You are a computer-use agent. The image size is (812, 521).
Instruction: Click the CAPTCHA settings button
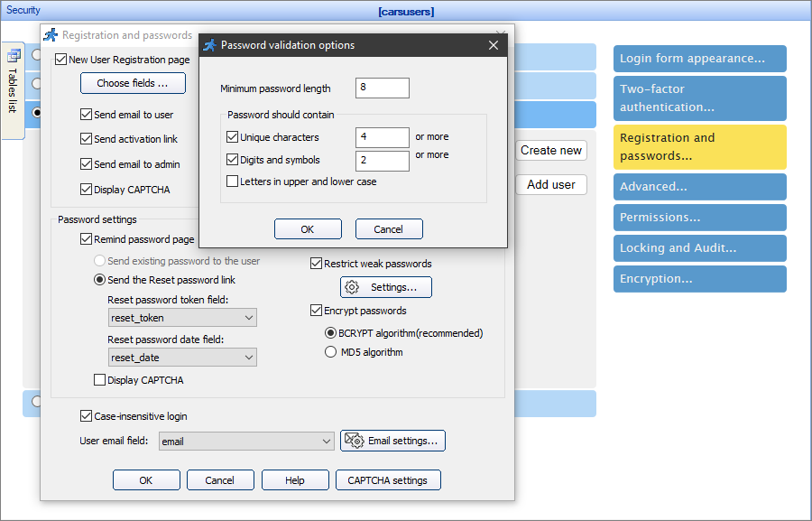[388, 479]
